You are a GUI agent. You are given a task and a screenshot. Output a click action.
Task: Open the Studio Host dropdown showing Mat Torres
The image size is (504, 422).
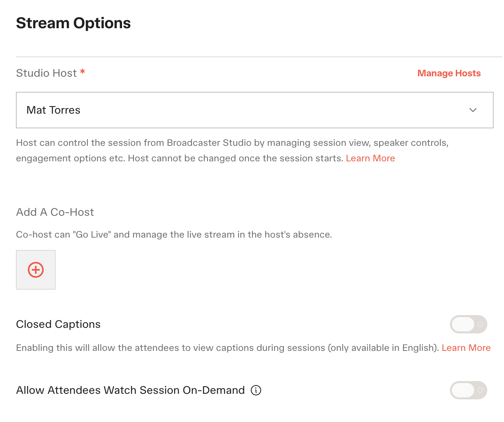(x=255, y=110)
